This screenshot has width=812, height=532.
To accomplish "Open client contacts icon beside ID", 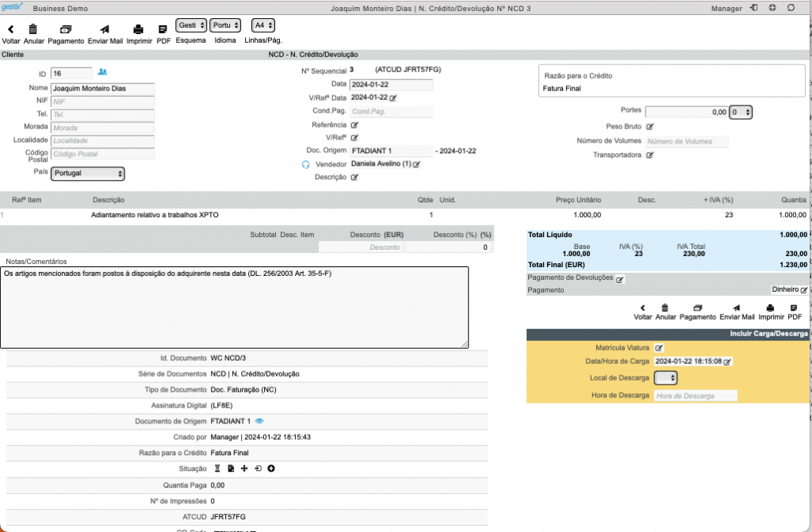I will (x=102, y=72).
